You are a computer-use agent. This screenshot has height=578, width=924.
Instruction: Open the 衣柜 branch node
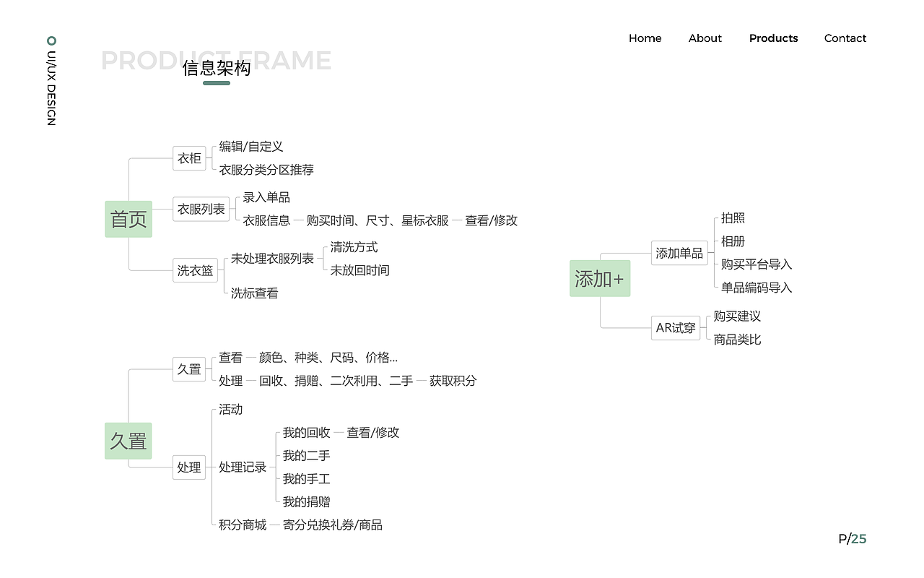[x=189, y=158]
